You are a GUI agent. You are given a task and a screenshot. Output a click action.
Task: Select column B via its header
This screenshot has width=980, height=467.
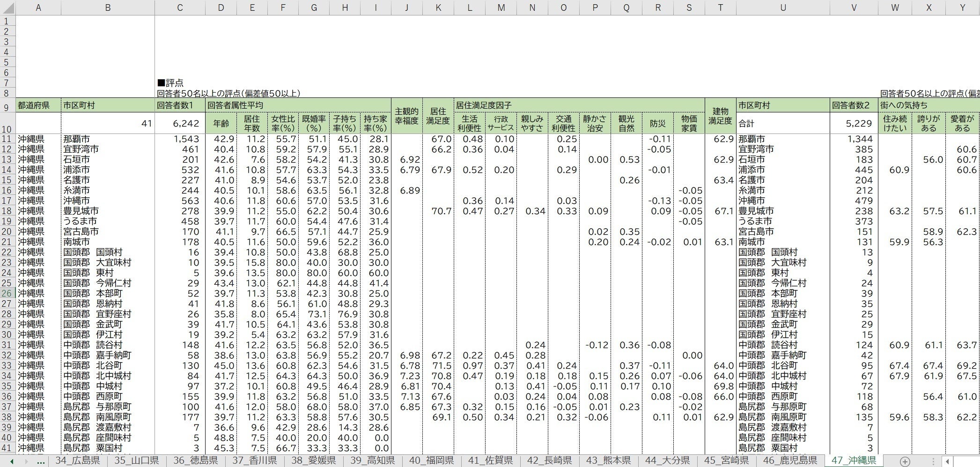click(x=108, y=7)
